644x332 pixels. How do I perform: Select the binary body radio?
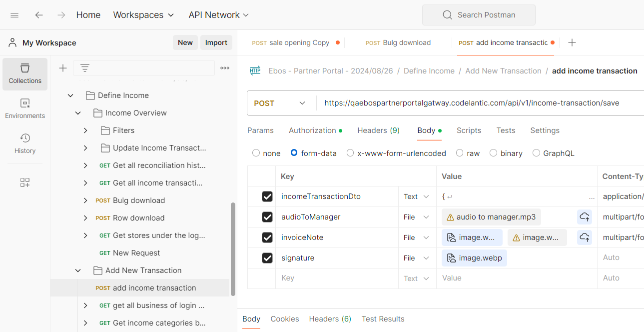[x=493, y=153]
